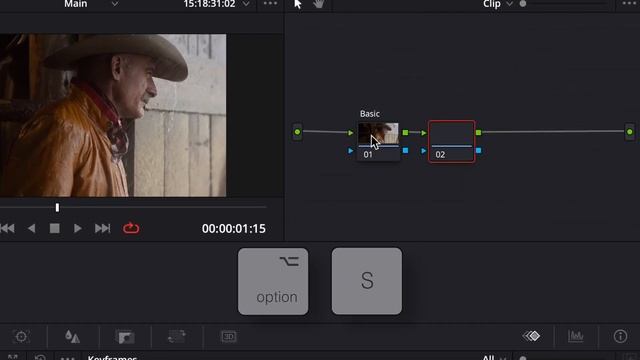Click the Keyframes panel reset arrow icon
The width and height of the screenshot is (640, 360).
click(40, 358)
